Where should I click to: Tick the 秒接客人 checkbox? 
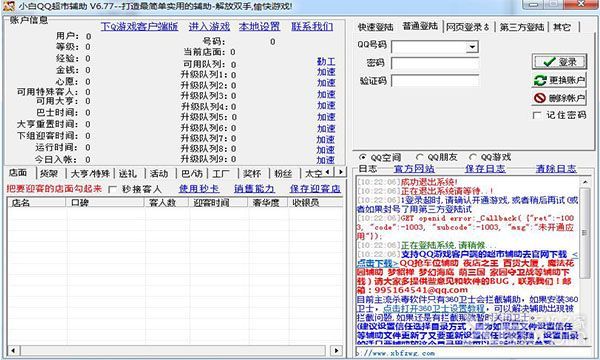tap(112, 189)
